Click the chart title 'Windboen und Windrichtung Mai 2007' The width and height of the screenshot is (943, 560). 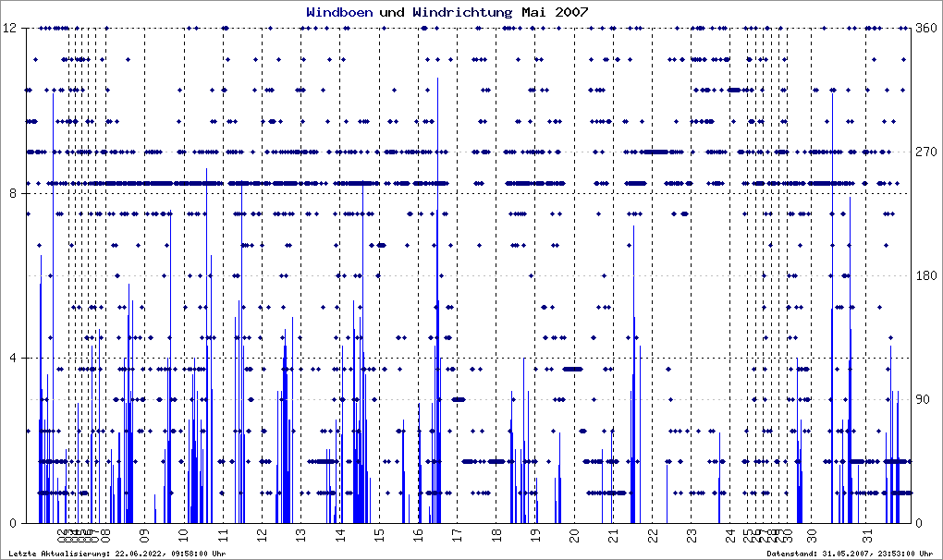click(x=447, y=12)
